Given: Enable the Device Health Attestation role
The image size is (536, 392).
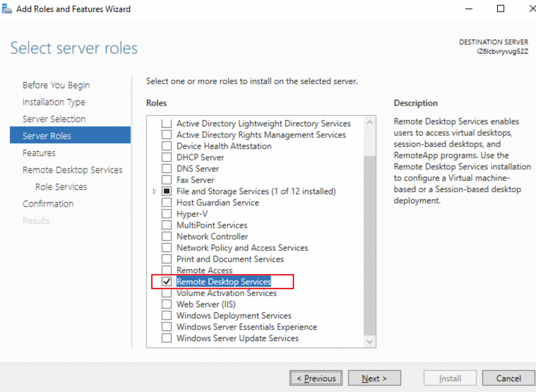Looking at the screenshot, I should tap(167, 146).
